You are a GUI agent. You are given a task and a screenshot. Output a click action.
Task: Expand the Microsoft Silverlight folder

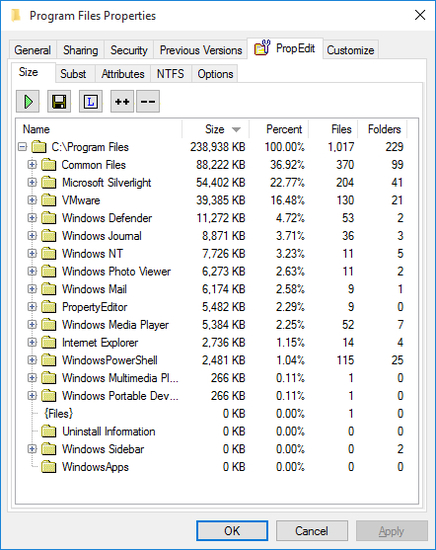click(x=32, y=182)
